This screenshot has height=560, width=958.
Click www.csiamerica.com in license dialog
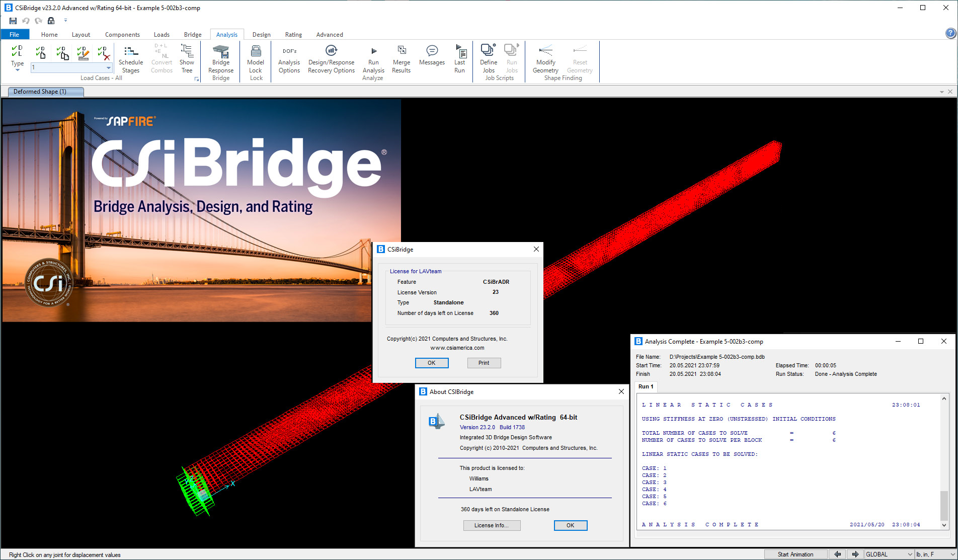tap(457, 348)
